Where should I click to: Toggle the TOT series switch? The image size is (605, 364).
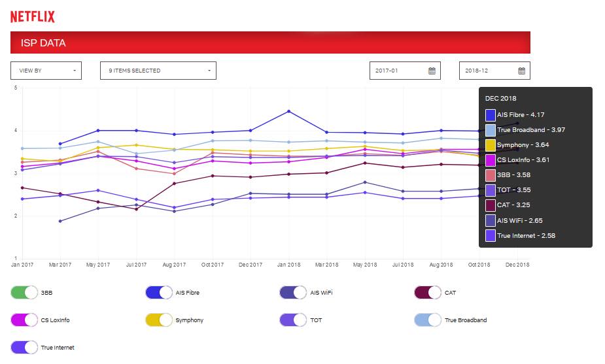(293, 320)
